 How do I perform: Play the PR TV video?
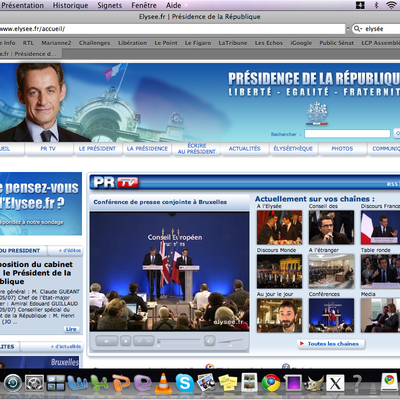(107, 341)
